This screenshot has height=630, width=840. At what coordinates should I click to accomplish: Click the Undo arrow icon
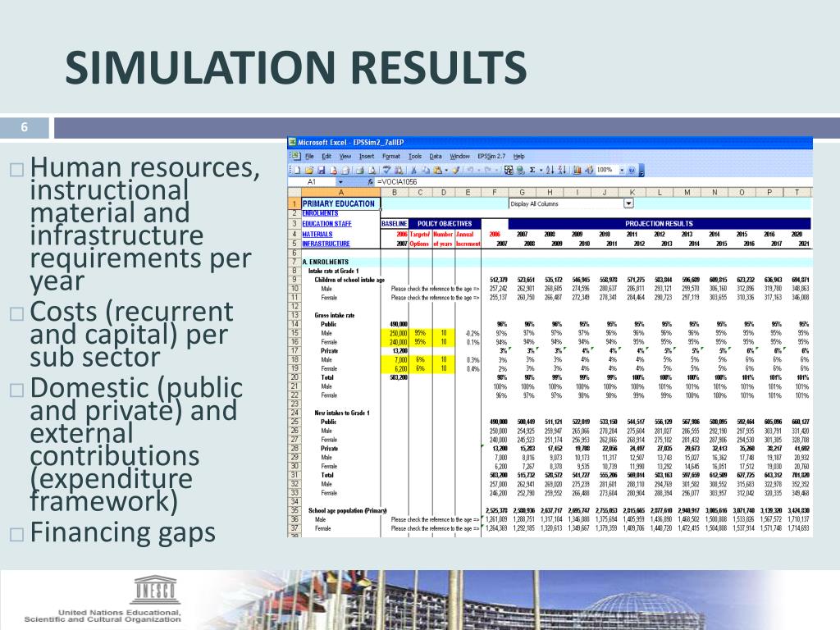[470, 171]
